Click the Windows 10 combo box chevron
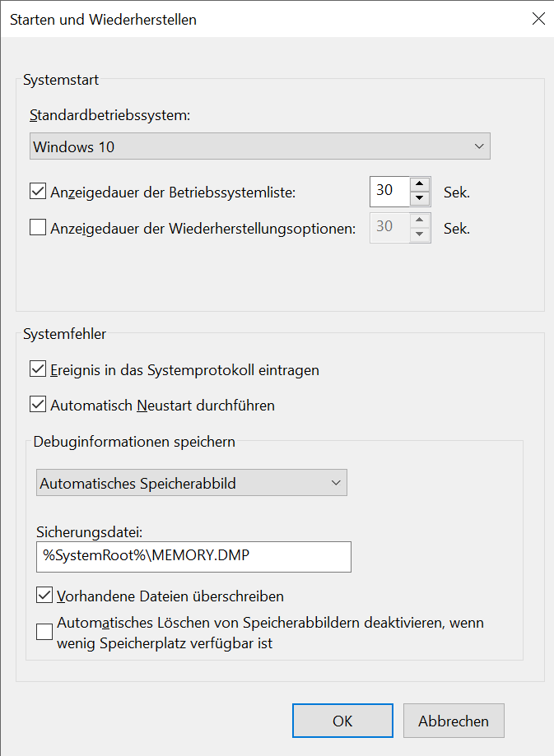 [x=480, y=147]
